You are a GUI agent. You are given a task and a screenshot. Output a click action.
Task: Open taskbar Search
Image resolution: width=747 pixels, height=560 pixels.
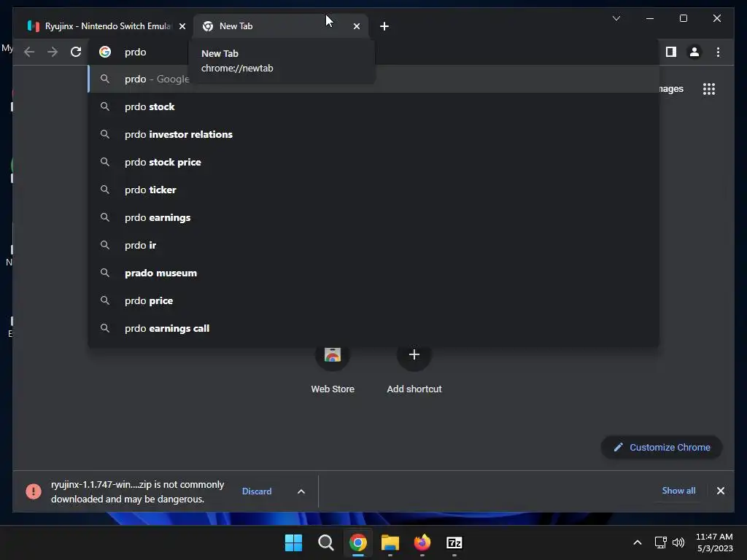(x=326, y=542)
